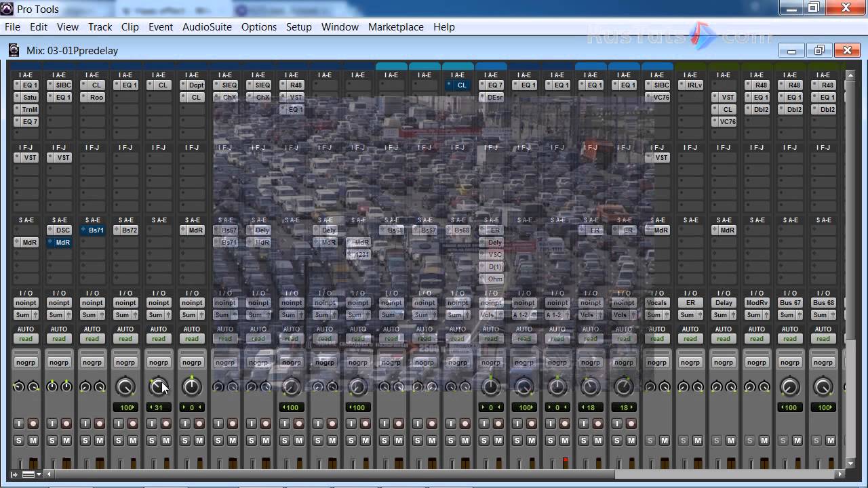
Task: Arm record on strip with DEsr insert
Action: tap(498, 424)
